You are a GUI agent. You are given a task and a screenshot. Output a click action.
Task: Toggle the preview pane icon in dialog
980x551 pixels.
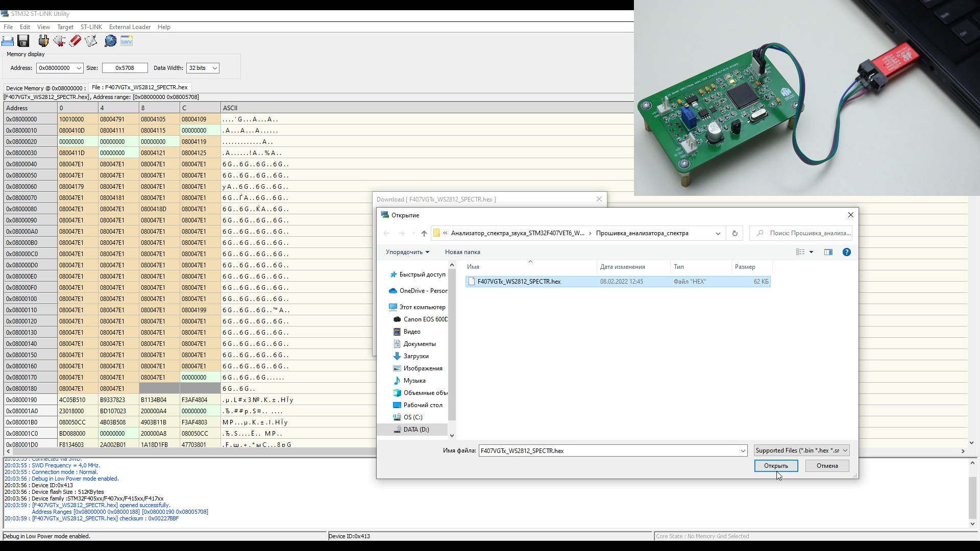click(x=828, y=252)
